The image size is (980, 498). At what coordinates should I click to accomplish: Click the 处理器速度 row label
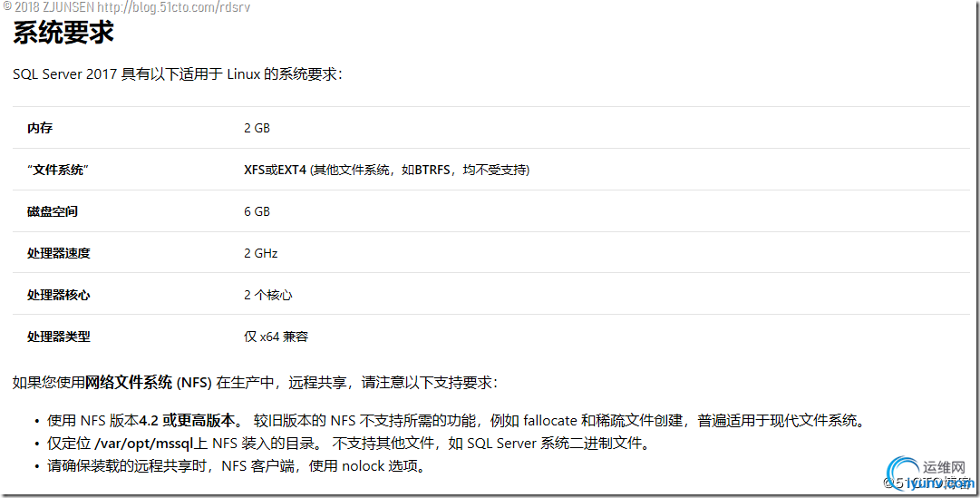59,253
